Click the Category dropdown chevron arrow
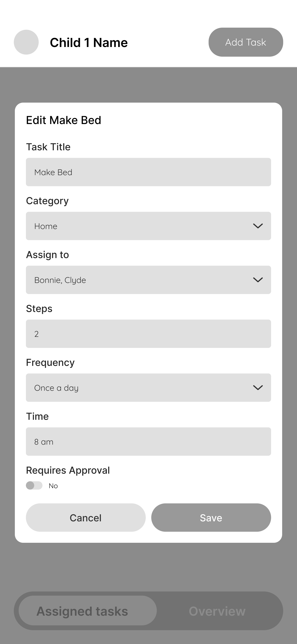 [x=258, y=226]
